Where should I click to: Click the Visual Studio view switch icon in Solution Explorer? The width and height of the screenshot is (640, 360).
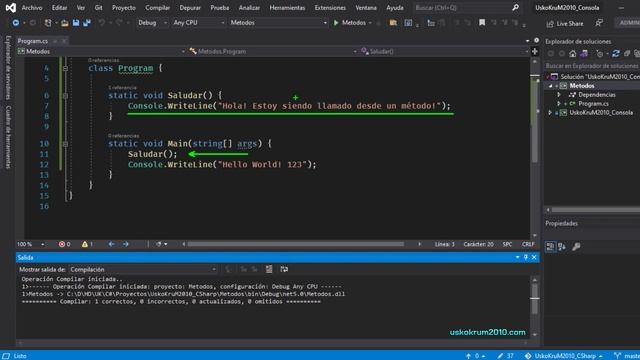coord(584,53)
